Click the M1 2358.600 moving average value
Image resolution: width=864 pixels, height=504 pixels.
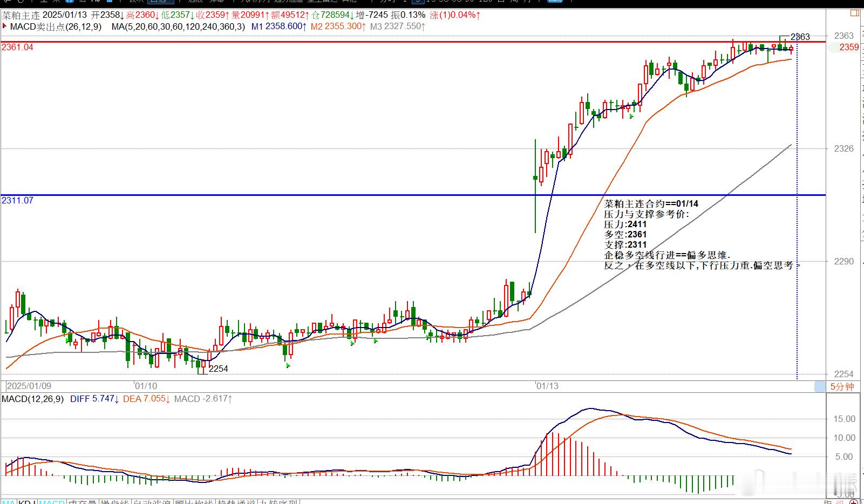pos(279,26)
